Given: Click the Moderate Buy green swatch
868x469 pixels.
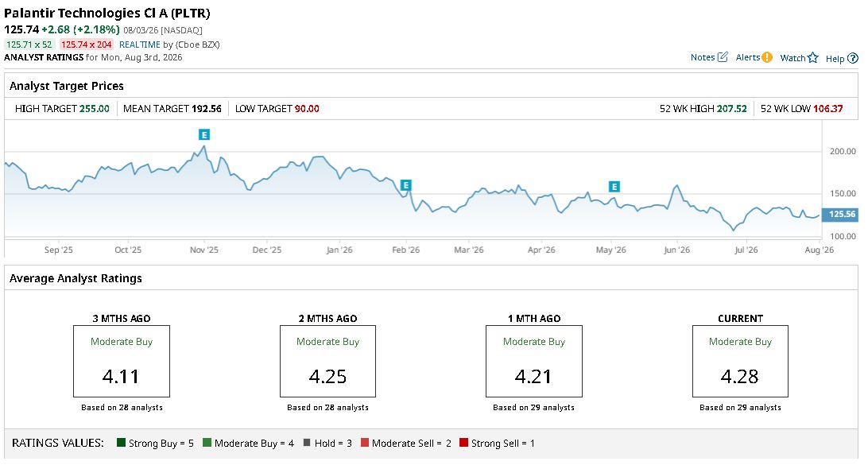Looking at the screenshot, I should coord(207,443).
